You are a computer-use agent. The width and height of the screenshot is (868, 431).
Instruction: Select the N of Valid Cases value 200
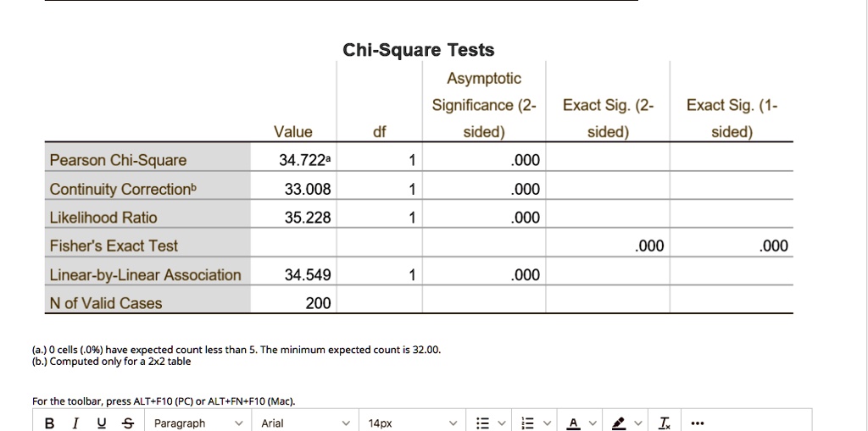(319, 303)
